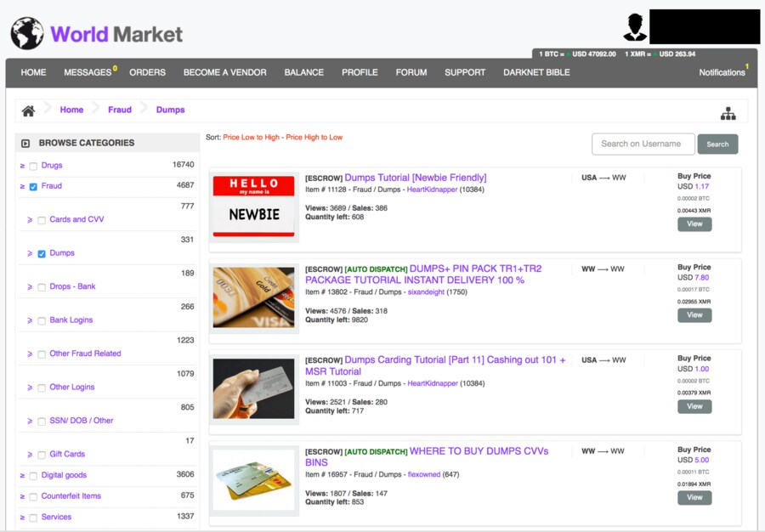The width and height of the screenshot is (765, 532).
Task: Sort listings by Price Low to High
Action: coord(251,138)
